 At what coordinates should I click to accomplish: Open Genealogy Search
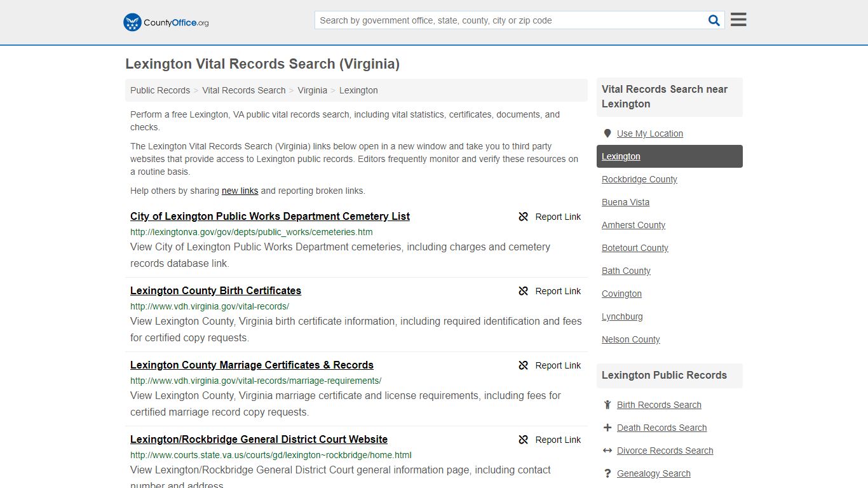click(x=653, y=473)
